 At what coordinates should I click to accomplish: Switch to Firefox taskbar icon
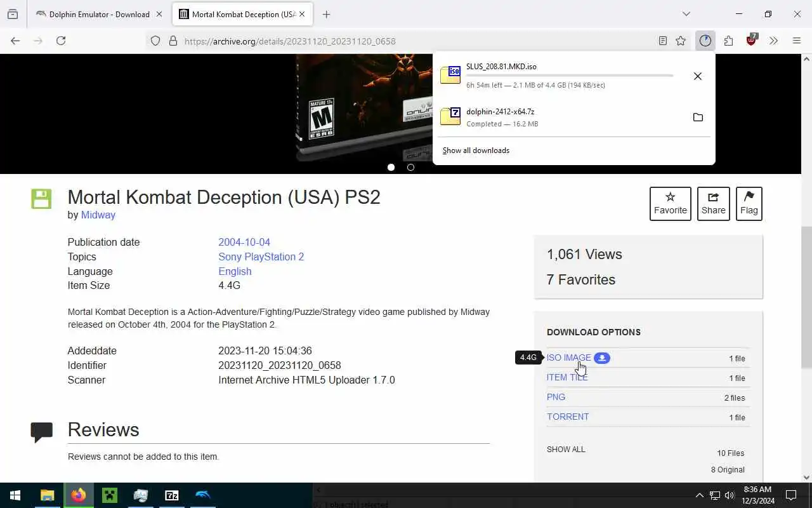(79, 495)
